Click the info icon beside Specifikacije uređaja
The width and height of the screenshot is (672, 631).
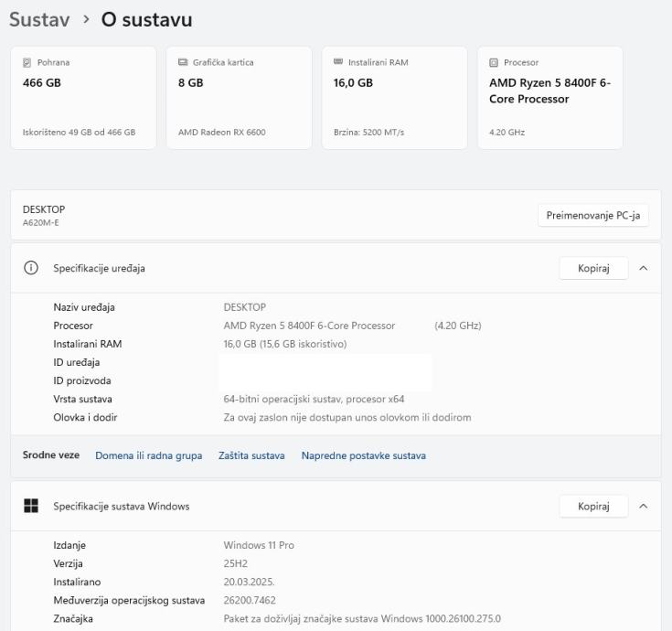coord(31,269)
